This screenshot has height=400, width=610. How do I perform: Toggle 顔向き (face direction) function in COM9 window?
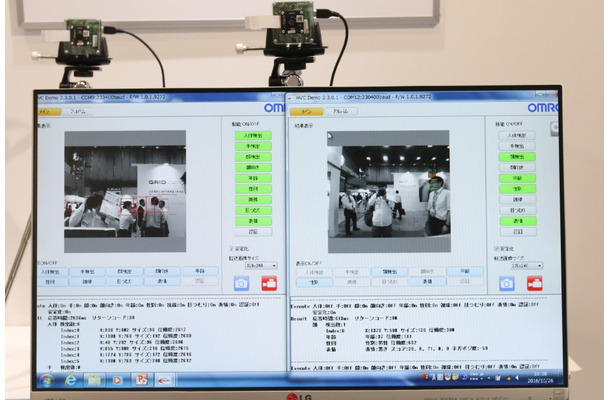tap(253, 167)
